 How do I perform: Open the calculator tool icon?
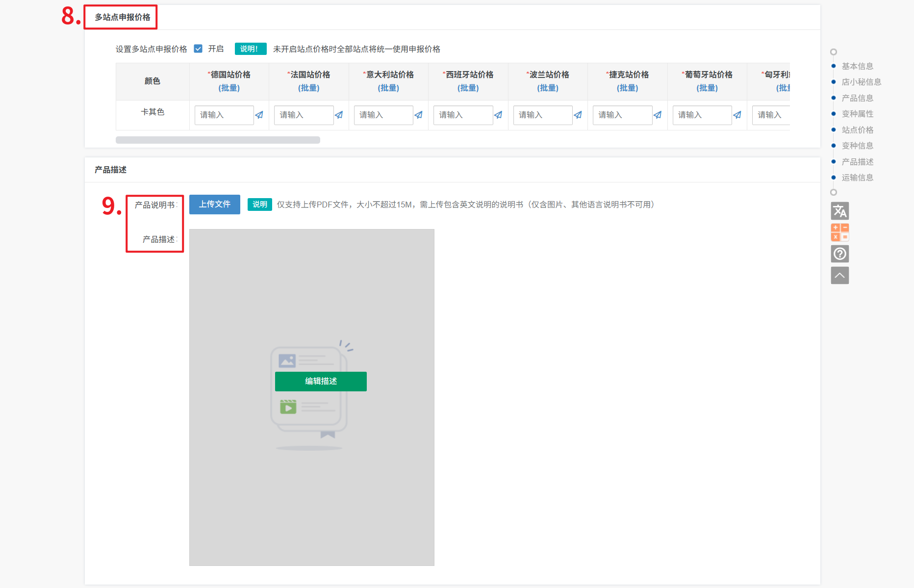839,232
